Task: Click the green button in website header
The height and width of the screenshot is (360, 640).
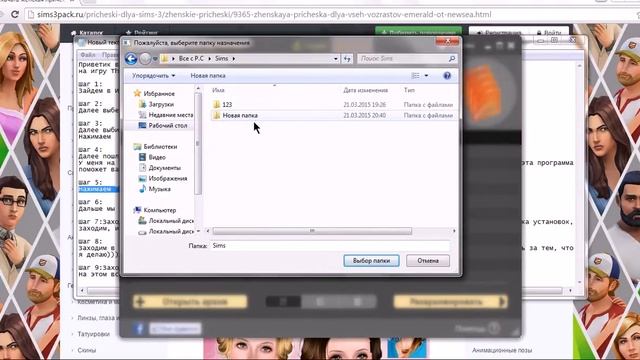Action: tap(418, 31)
